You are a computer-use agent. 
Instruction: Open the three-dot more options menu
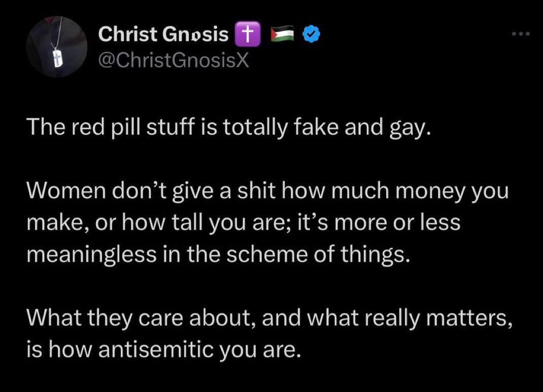tap(521, 33)
